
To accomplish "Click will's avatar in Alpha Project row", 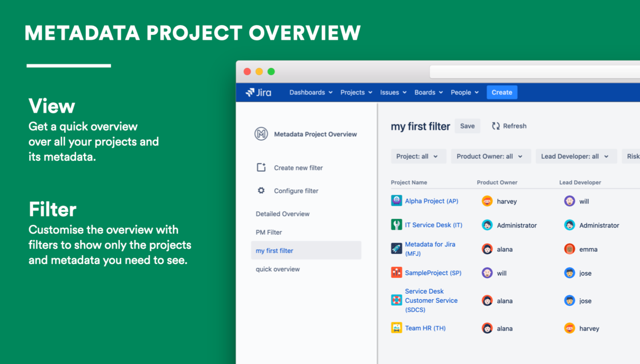I will [x=570, y=201].
